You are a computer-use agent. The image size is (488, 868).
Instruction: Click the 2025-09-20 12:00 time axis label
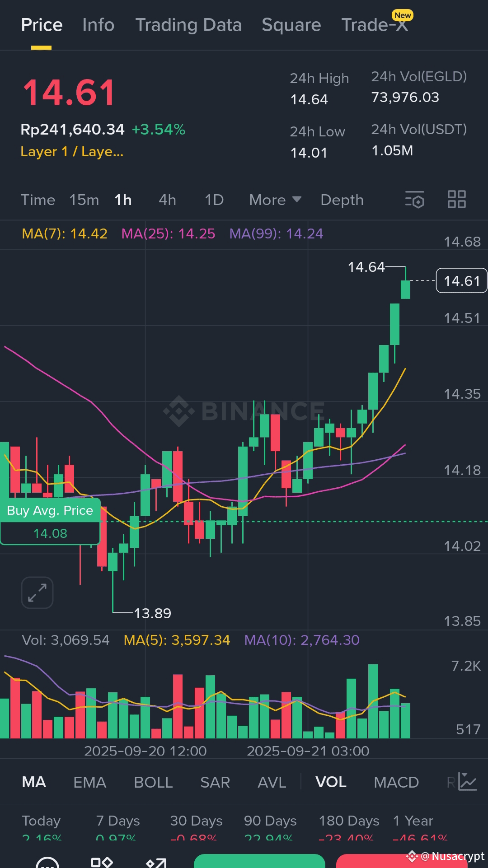coord(145,751)
